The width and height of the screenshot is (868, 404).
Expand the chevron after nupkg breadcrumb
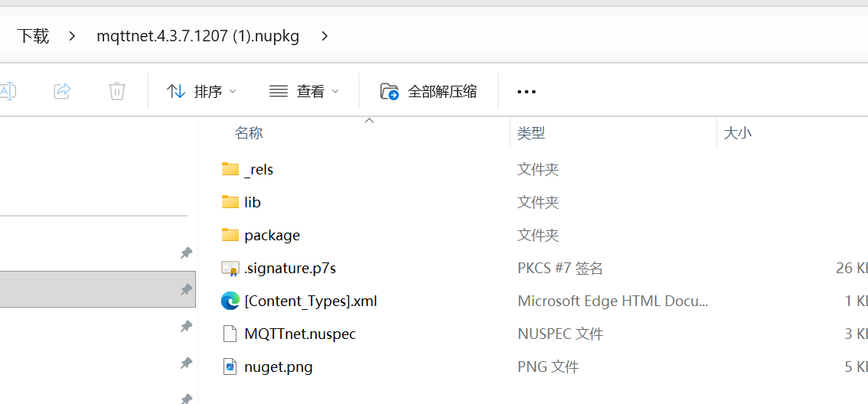tap(325, 37)
